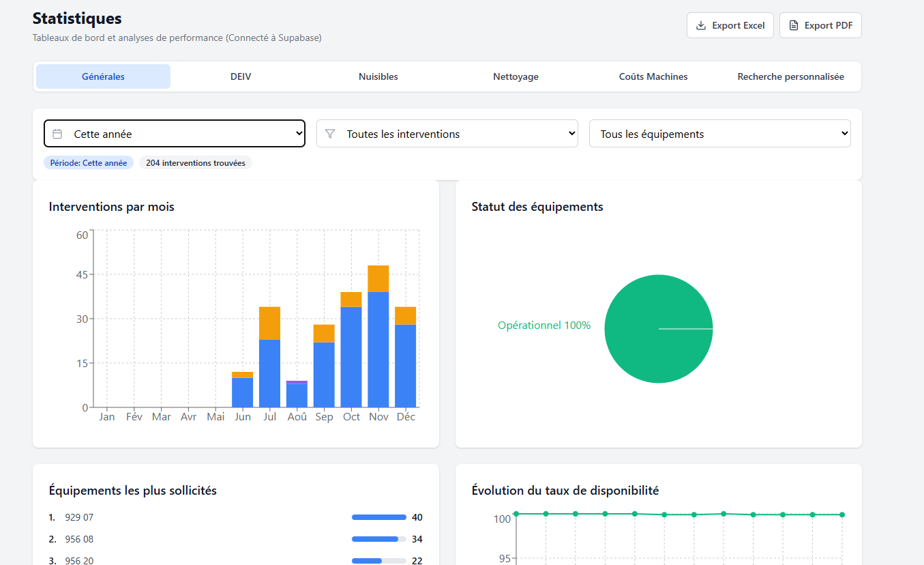Click the calendar icon in period filter

coord(58,134)
